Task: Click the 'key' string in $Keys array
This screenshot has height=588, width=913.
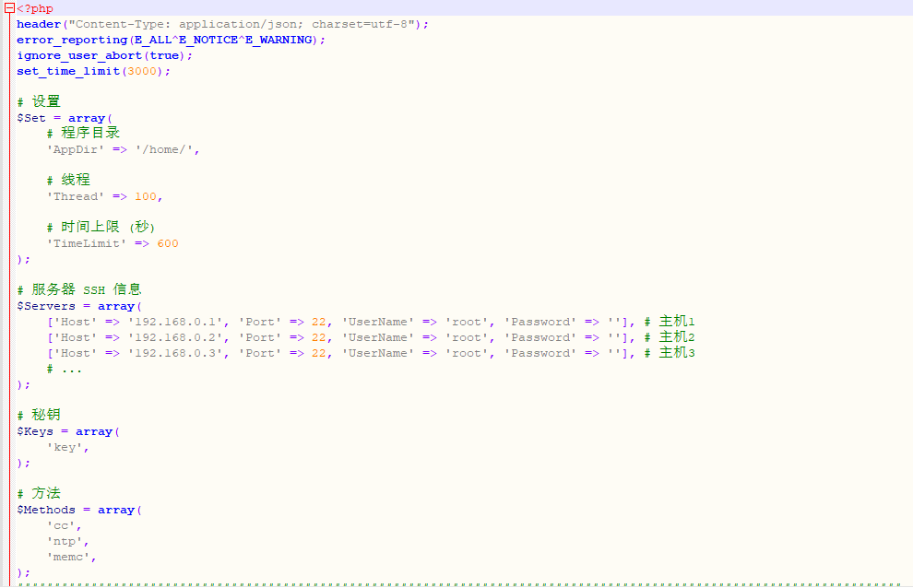Action: (65, 447)
